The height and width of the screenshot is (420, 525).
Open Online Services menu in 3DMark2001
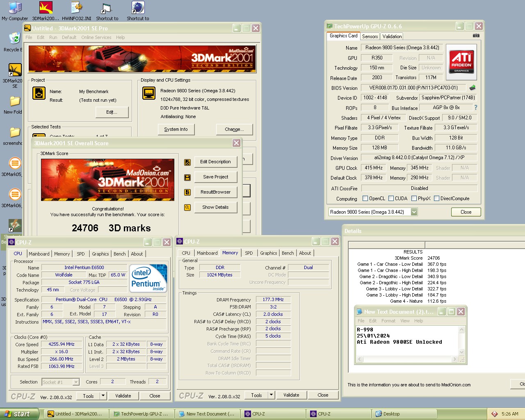click(96, 37)
